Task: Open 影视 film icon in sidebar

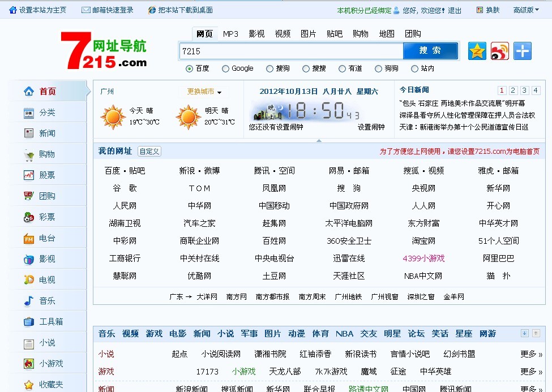Action: [x=29, y=259]
